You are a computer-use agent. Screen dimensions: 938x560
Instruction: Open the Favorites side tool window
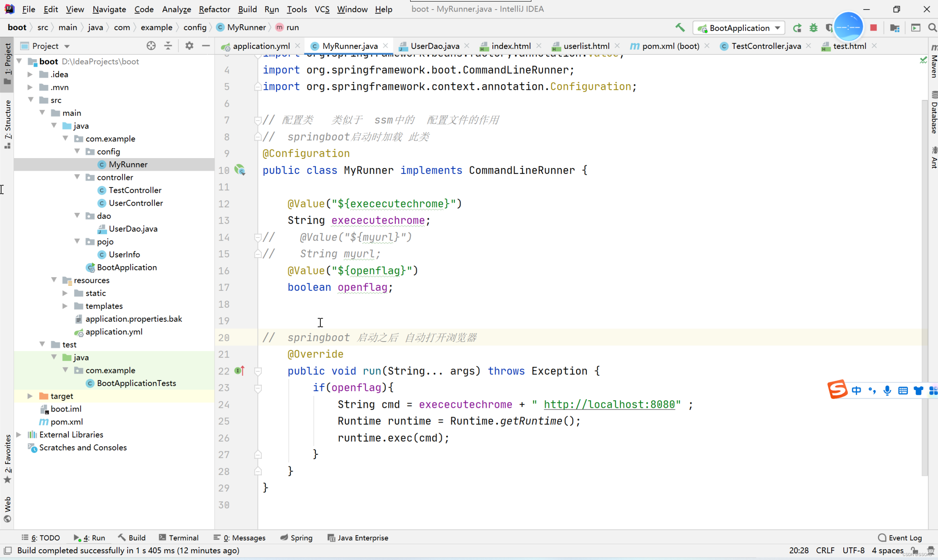[7, 459]
